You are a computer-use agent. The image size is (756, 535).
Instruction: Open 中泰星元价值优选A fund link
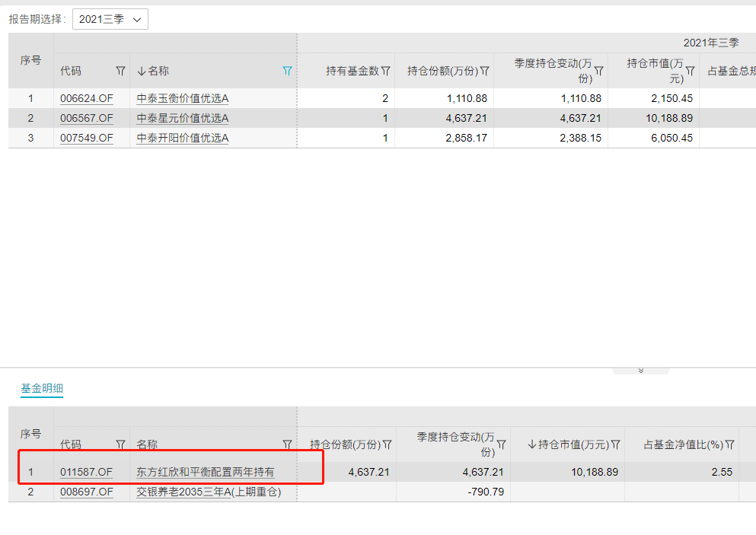(183, 118)
